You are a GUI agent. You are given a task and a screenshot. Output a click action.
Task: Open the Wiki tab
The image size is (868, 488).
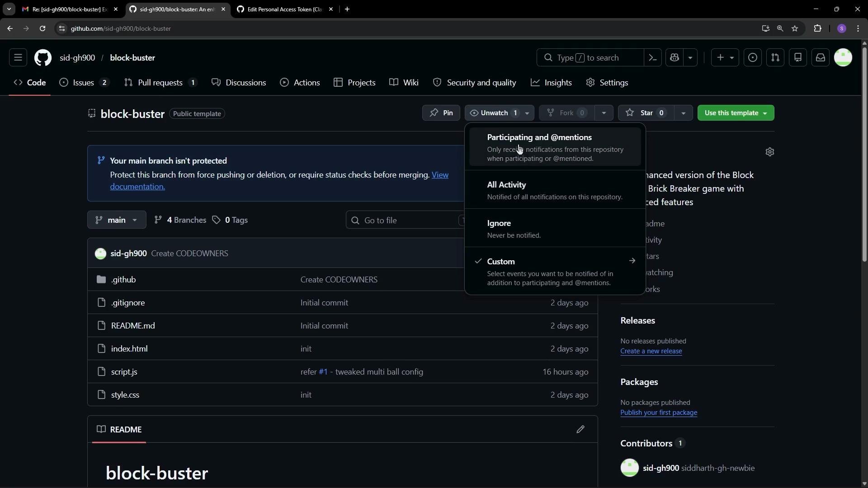404,83
